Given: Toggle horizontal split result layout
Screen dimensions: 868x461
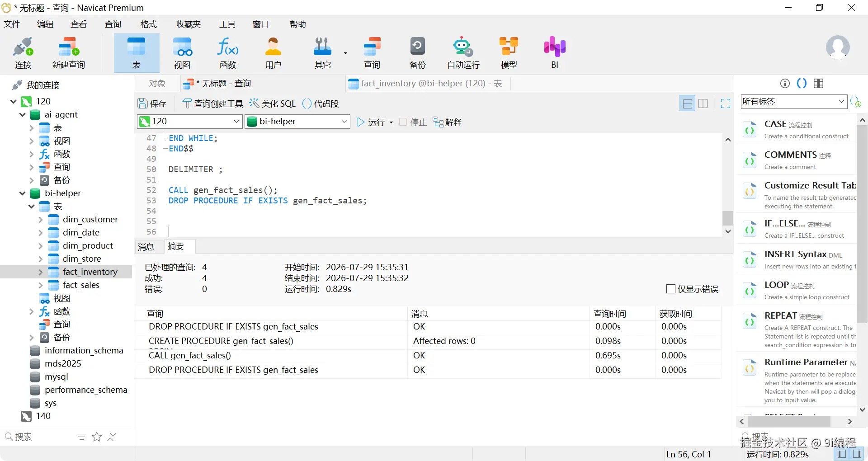Looking at the screenshot, I should 687,103.
